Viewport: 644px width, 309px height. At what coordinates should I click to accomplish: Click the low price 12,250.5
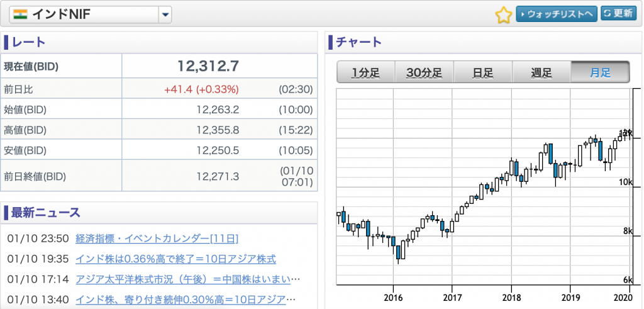pyautogui.click(x=218, y=150)
